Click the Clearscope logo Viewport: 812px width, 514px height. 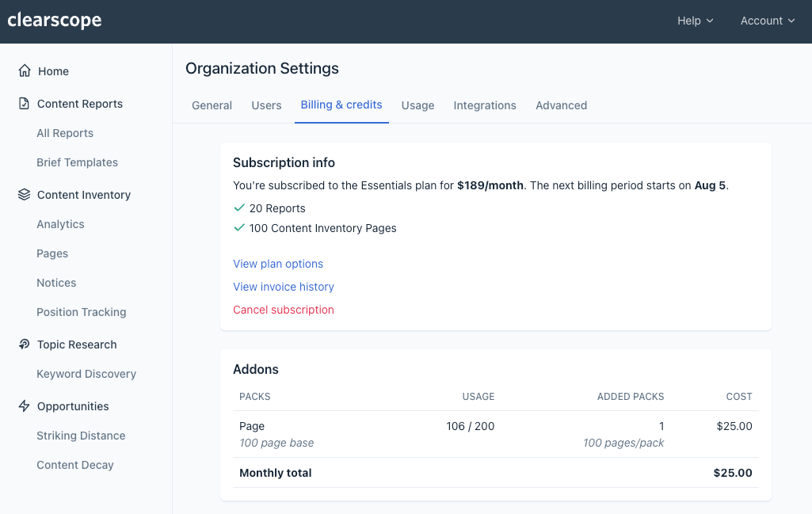(x=55, y=21)
